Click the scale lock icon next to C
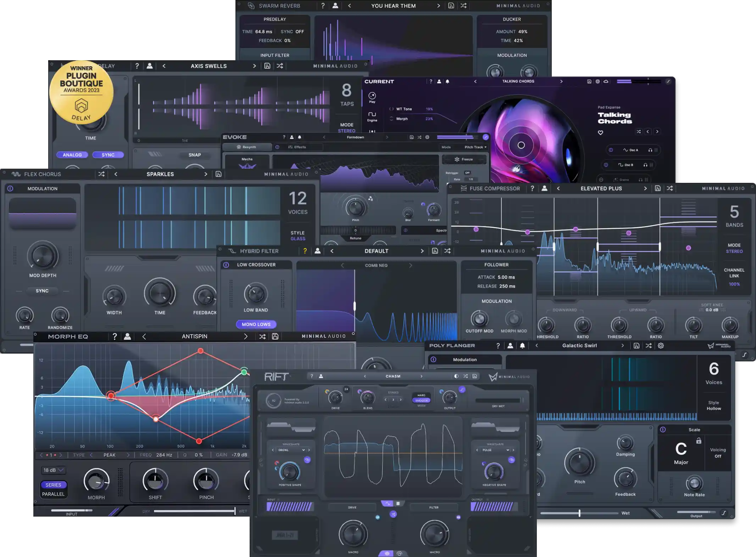Viewport: 756px width, 557px height. (x=699, y=440)
